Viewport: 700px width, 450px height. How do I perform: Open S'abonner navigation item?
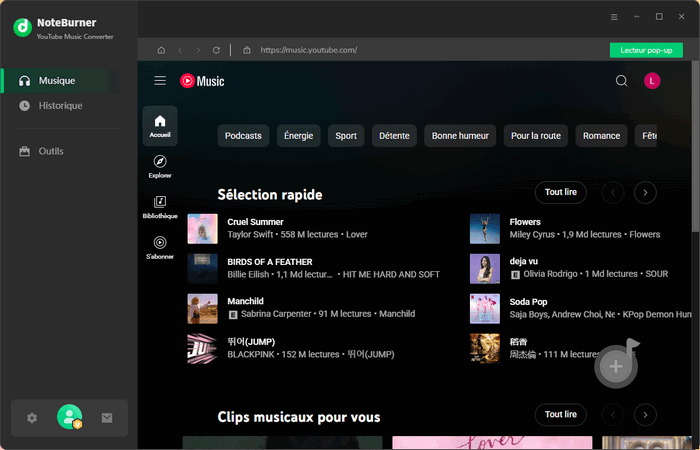click(x=160, y=248)
